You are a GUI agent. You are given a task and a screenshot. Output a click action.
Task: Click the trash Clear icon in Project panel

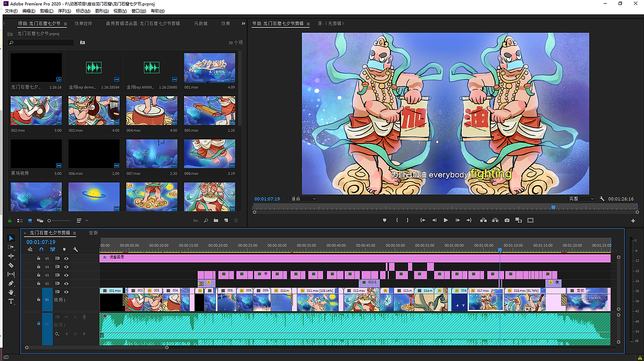pyautogui.click(x=236, y=221)
